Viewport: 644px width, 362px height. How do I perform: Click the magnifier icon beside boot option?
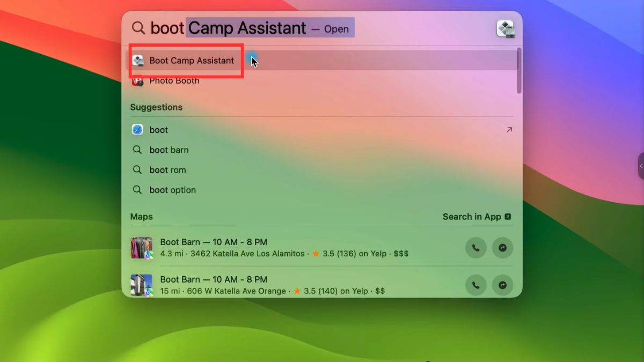click(x=137, y=190)
